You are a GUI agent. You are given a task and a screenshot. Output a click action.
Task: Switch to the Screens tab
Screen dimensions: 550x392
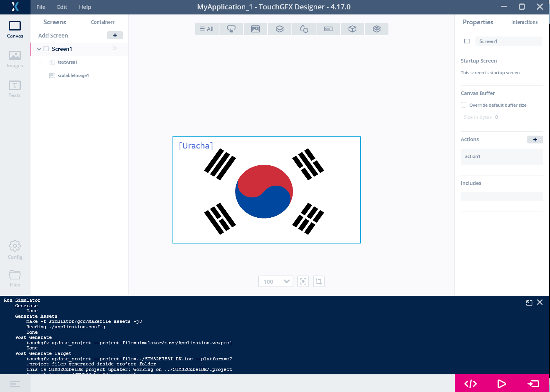click(x=55, y=22)
